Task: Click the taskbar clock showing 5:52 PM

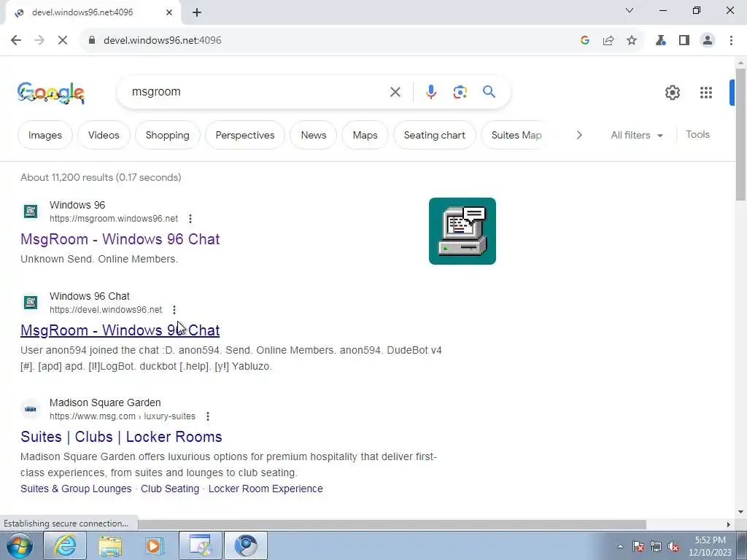Action: pyautogui.click(x=710, y=546)
